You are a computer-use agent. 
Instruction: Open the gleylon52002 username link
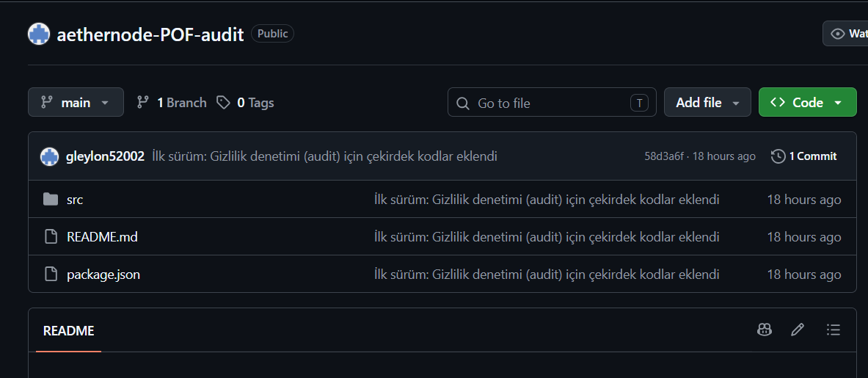105,156
